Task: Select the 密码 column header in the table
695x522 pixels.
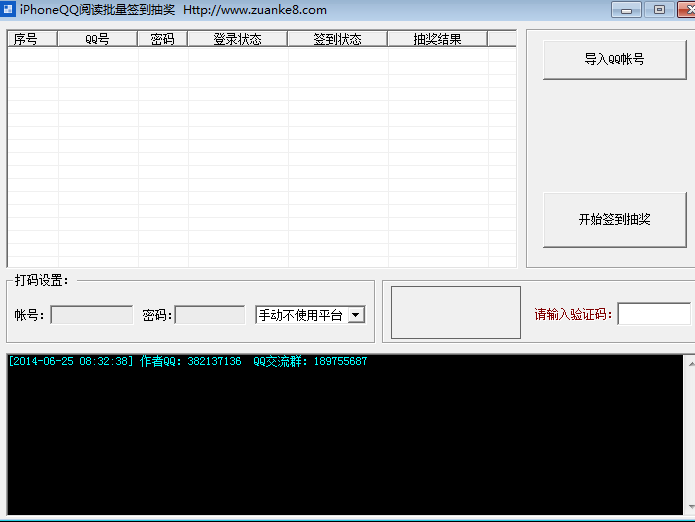Action: [x=162, y=39]
